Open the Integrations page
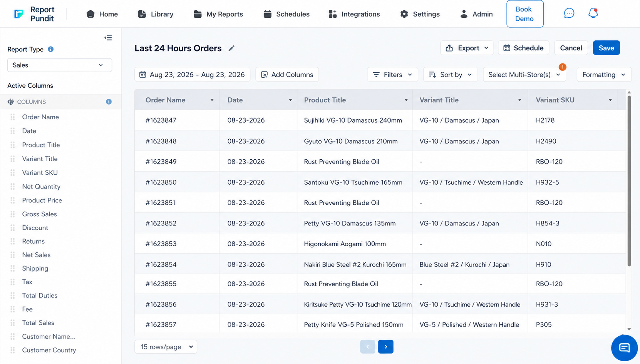Viewport: 640px width, 364px height. (354, 14)
